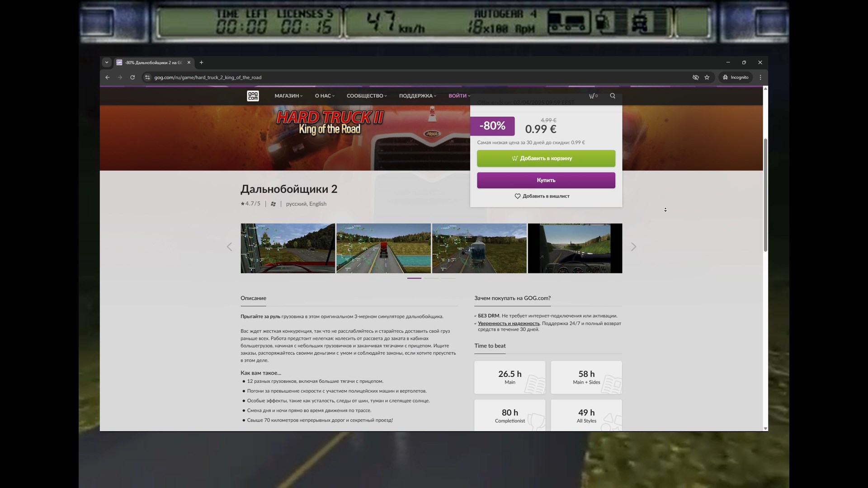Expand the МАГАЗИН menu
This screenshot has width=868, height=488.
pyautogui.click(x=288, y=96)
